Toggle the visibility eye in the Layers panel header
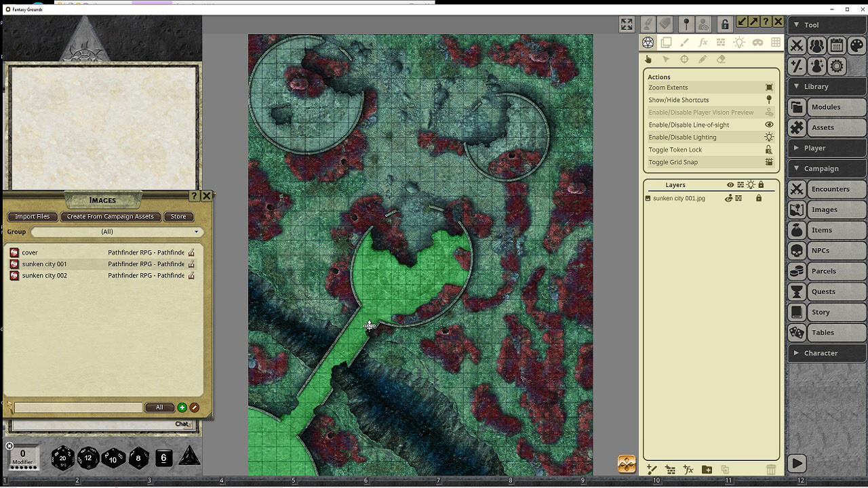 731,184
